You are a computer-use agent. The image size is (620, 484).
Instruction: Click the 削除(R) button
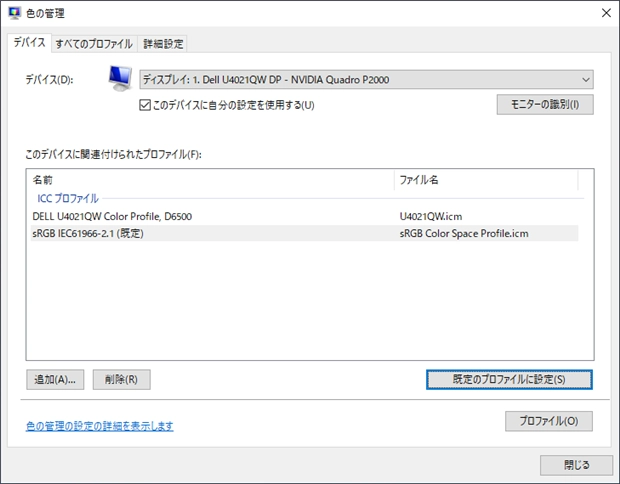click(x=121, y=380)
